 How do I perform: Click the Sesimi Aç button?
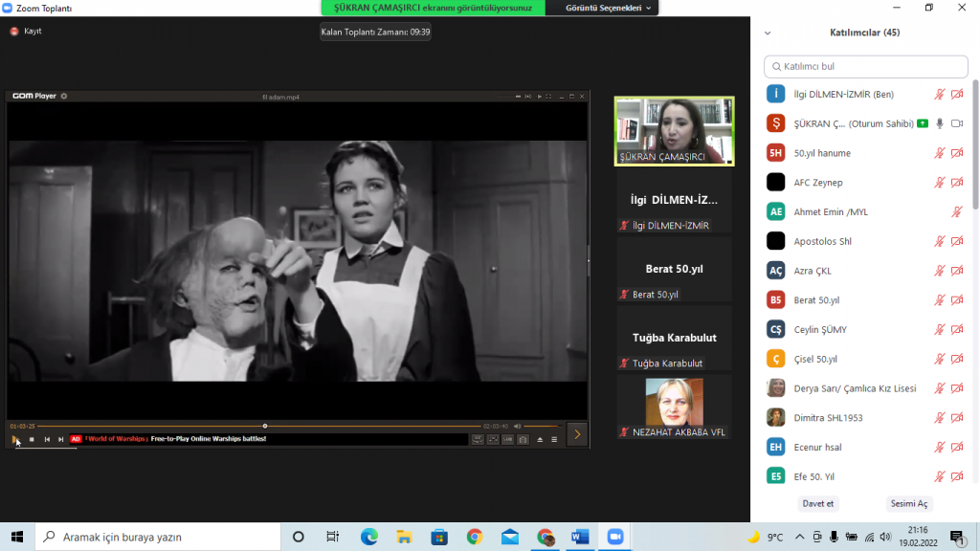tap(908, 503)
